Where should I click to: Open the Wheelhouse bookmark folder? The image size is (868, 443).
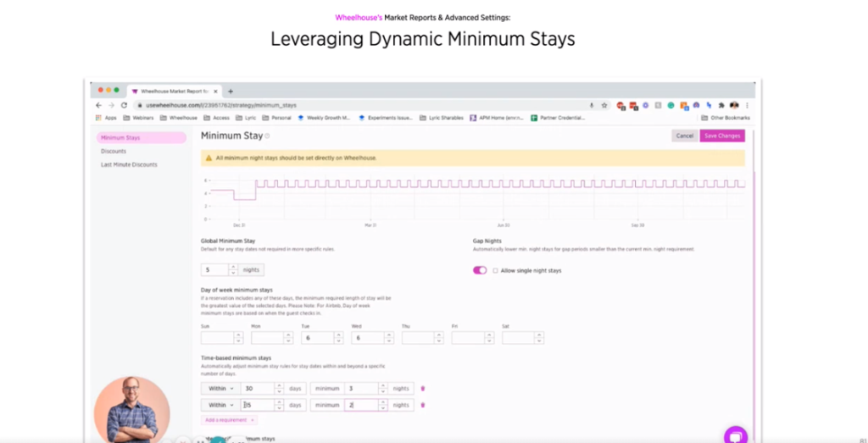[x=179, y=118]
